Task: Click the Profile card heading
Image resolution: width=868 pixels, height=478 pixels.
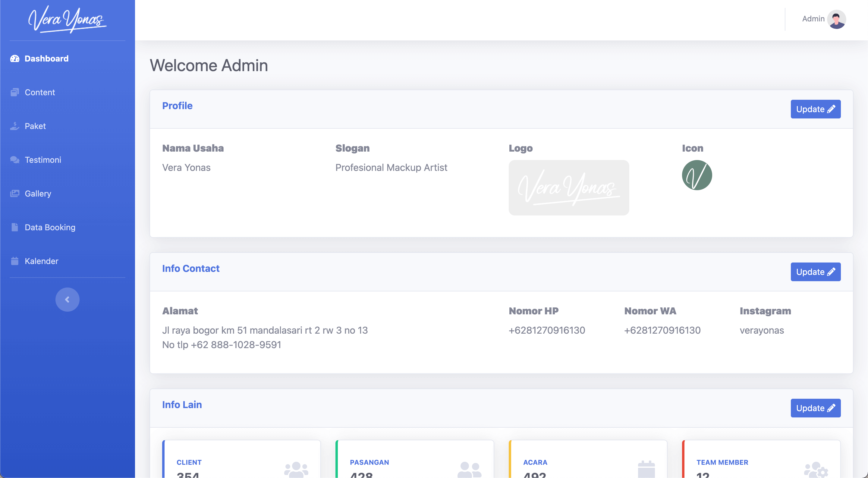Action: (x=177, y=106)
